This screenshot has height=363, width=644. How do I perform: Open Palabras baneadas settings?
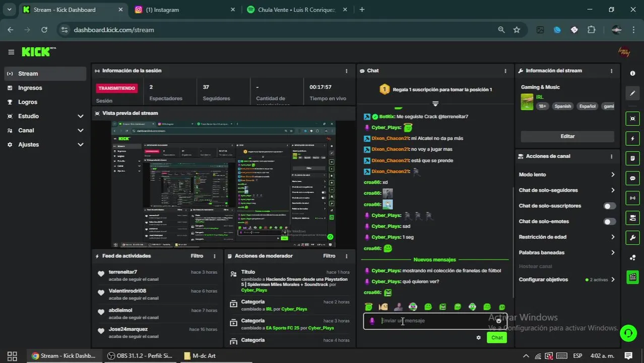[x=567, y=253]
